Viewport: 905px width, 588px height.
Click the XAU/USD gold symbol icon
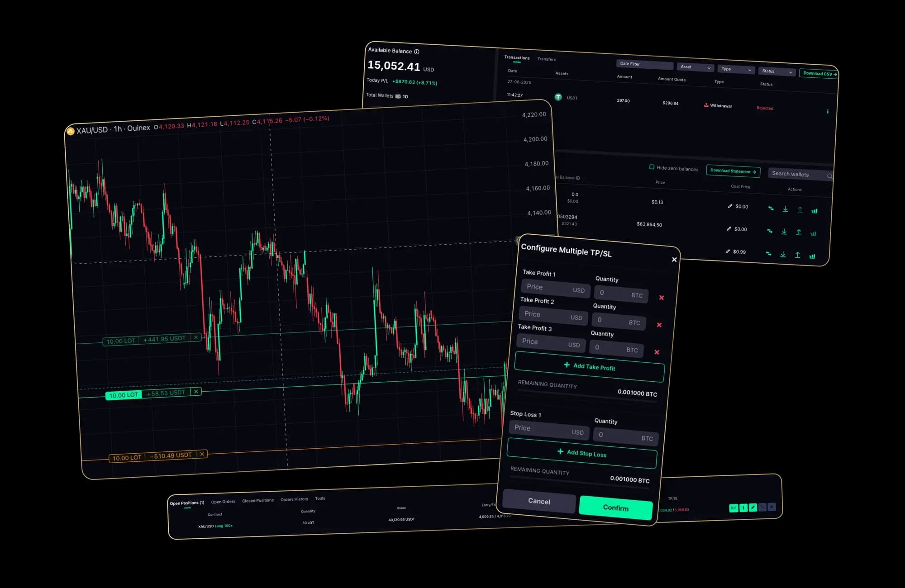click(71, 131)
